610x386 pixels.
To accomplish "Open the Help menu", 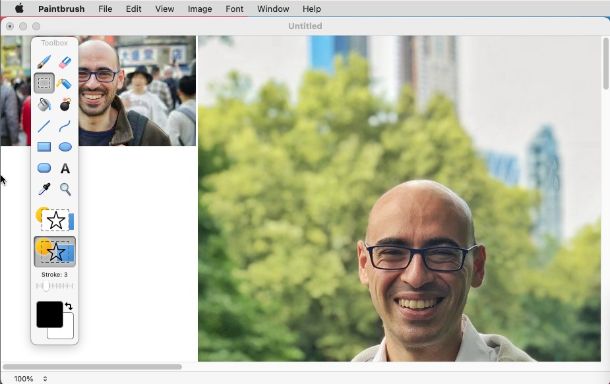I will click(x=312, y=9).
